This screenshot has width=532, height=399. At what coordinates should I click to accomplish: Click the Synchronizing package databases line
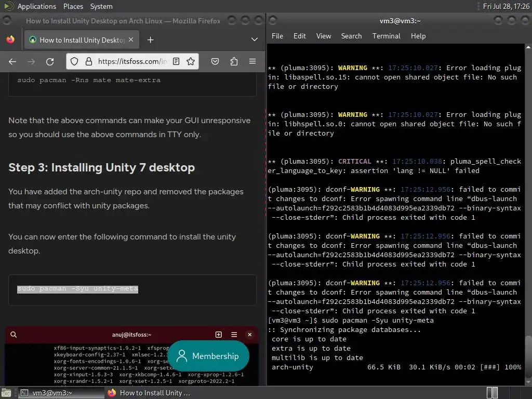coord(344,330)
